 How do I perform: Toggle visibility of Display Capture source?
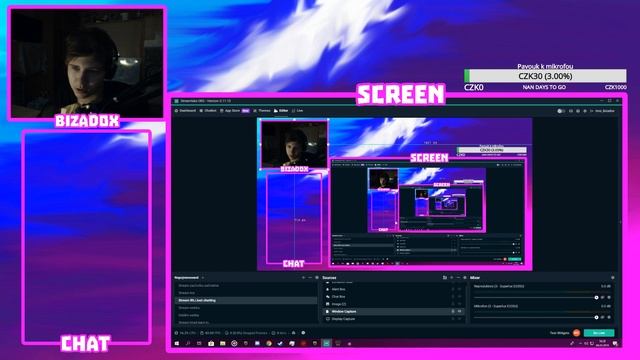460,319
